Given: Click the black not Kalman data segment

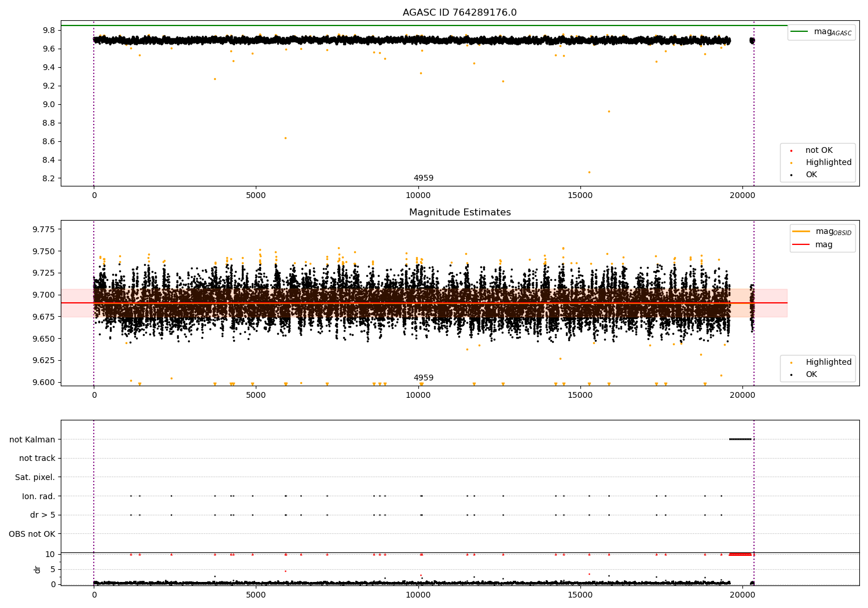Looking at the screenshot, I should click(740, 439).
